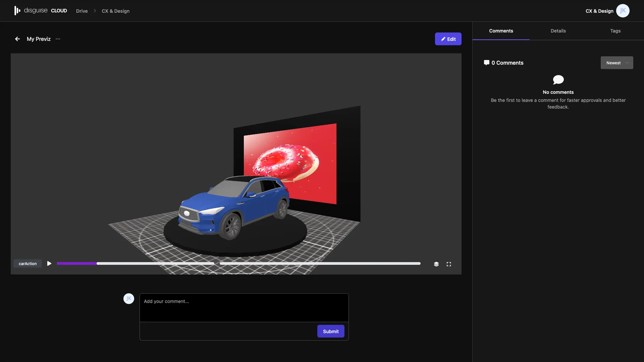Click the comment count icon next to 0 Comments
644x362 pixels.
coord(487,63)
